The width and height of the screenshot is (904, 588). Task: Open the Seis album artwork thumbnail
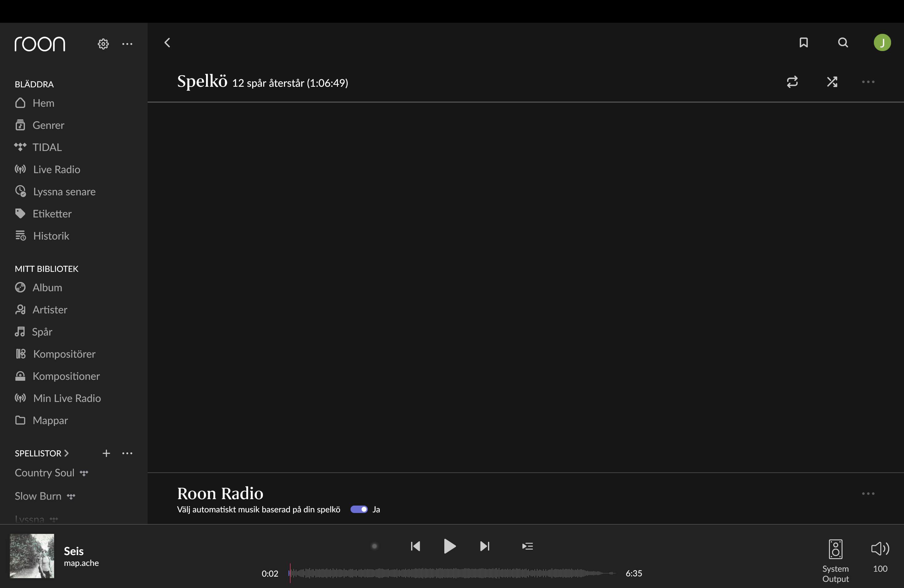click(x=32, y=556)
